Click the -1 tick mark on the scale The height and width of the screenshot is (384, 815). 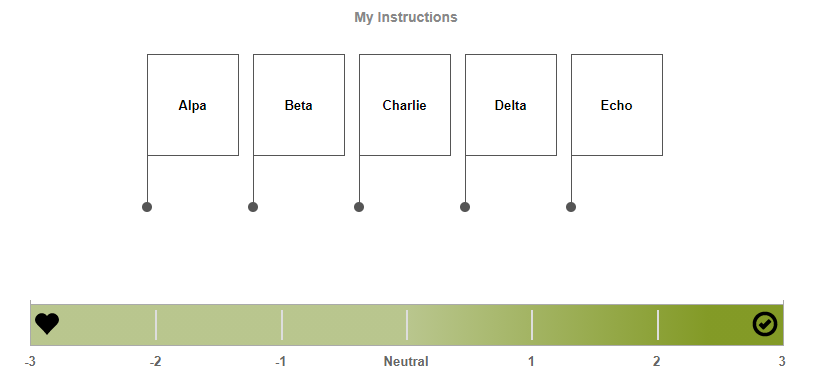click(x=282, y=325)
